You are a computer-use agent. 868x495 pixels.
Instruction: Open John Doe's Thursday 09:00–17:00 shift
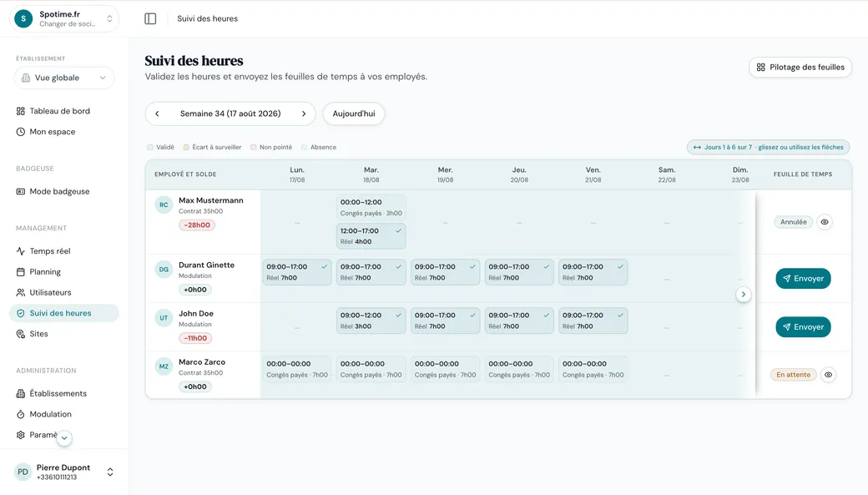(x=518, y=321)
